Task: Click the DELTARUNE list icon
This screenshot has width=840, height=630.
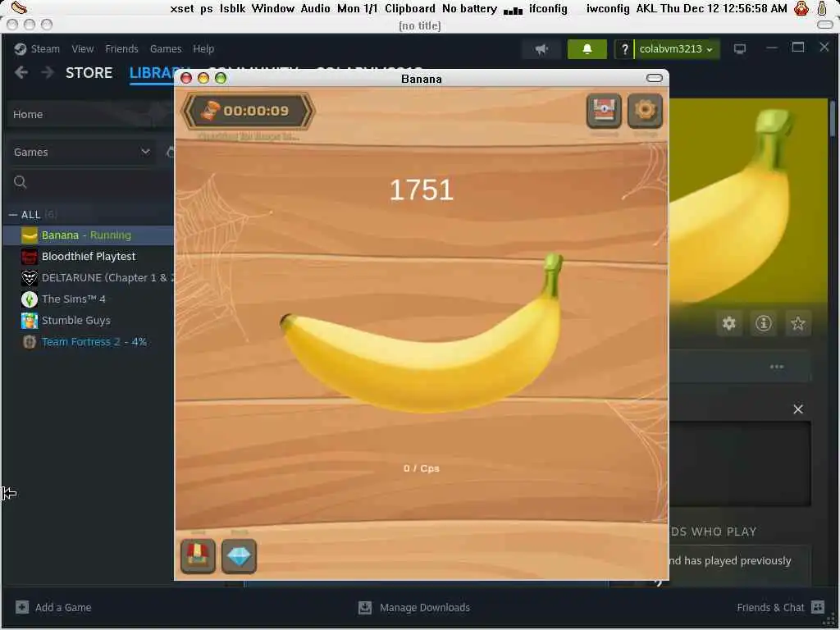Action: coord(30,278)
